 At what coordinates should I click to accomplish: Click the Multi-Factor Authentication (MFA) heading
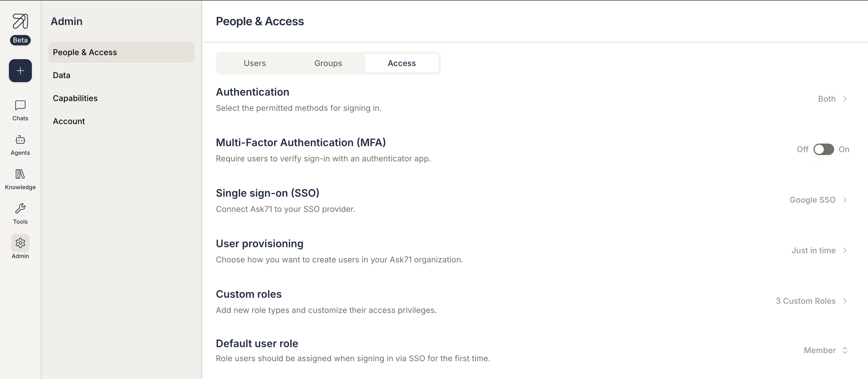coord(301,143)
